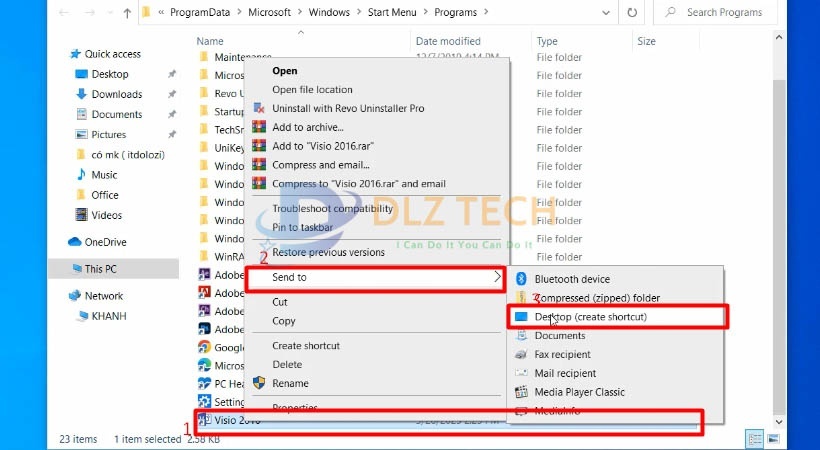Click the Bluetooth device icon in Send to submenu
Viewport: 820px width, 450px height.
click(521, 279)
